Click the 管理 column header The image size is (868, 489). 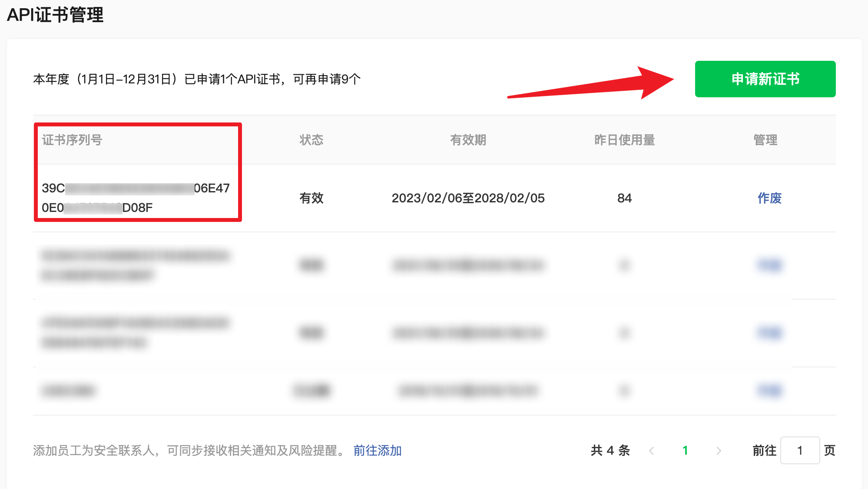pyautogui.click(x=765, y=140)
